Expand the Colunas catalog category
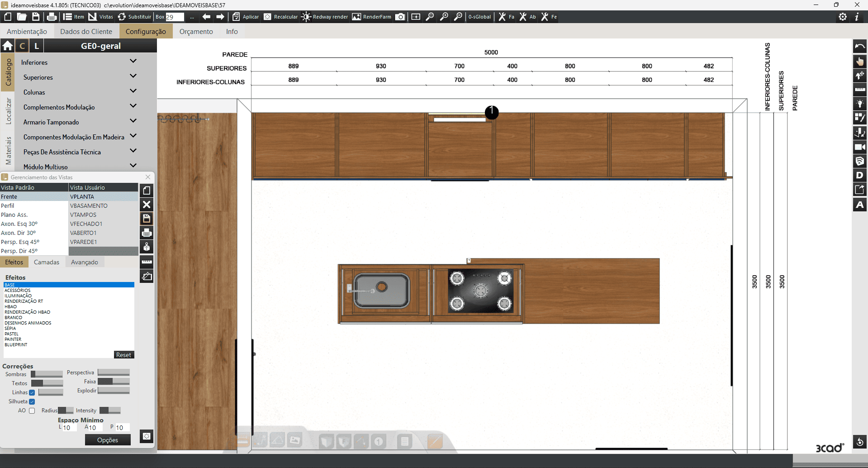The image size is (868, 468). click(133, 91)
